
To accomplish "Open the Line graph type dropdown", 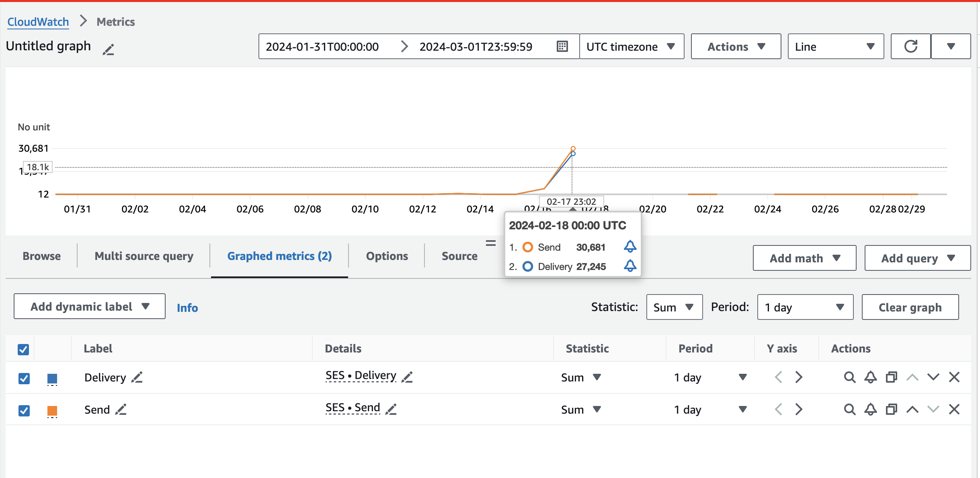I will [835, 47].
